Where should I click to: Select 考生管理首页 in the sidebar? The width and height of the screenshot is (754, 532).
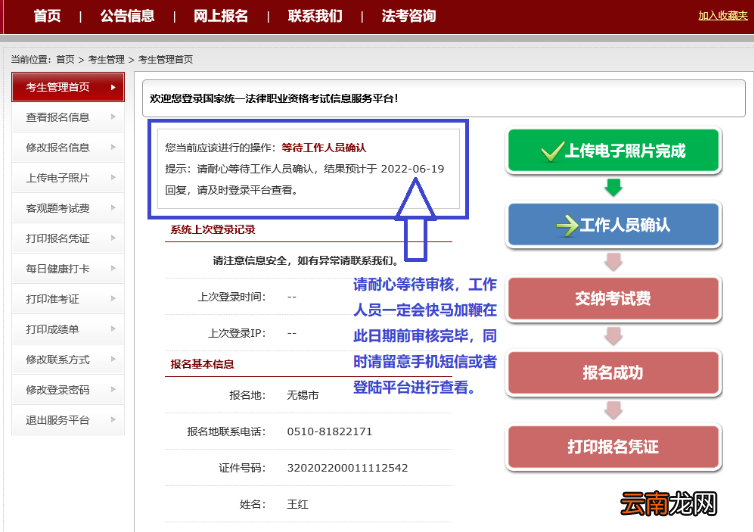click(x=68, y=87)
